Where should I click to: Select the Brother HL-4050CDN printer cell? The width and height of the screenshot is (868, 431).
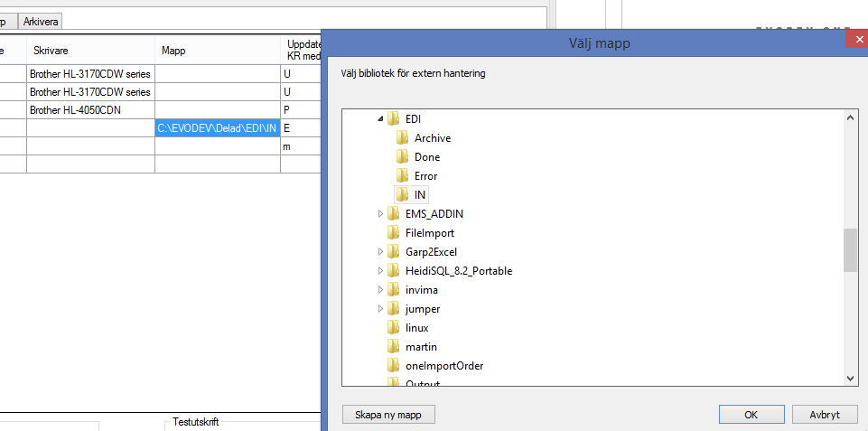[91, 110]
